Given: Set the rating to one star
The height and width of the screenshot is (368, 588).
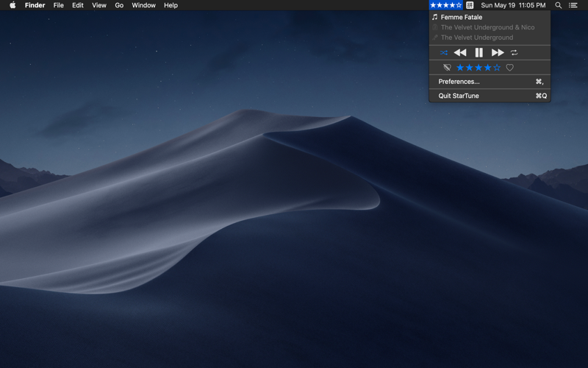Looking at the screenshot, I should [x=460, y=68].
